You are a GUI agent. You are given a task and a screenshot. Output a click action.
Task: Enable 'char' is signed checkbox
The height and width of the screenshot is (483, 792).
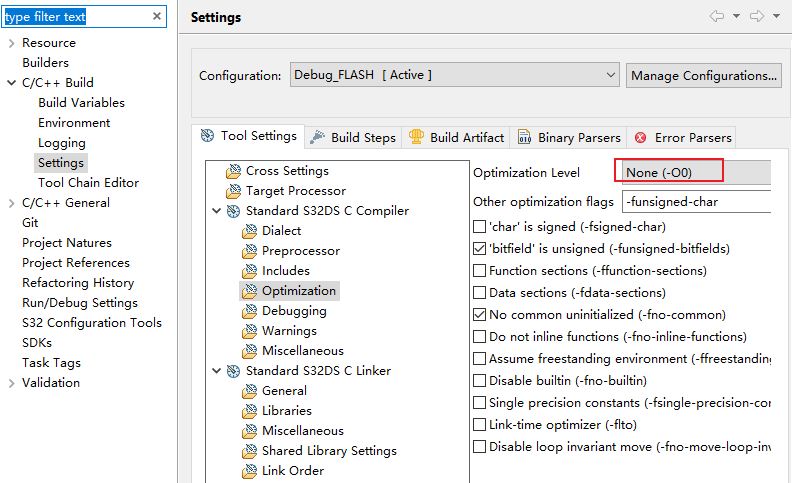coord(479,227)
